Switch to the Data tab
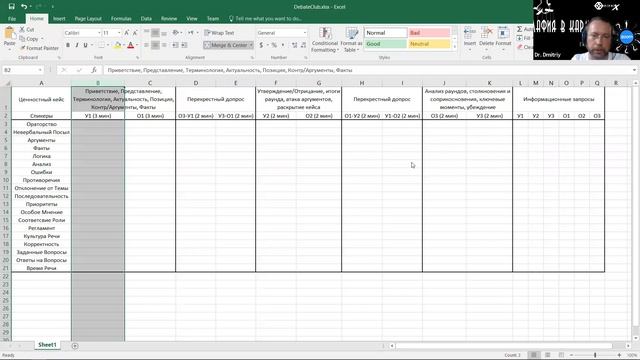 tap(146, 19)
